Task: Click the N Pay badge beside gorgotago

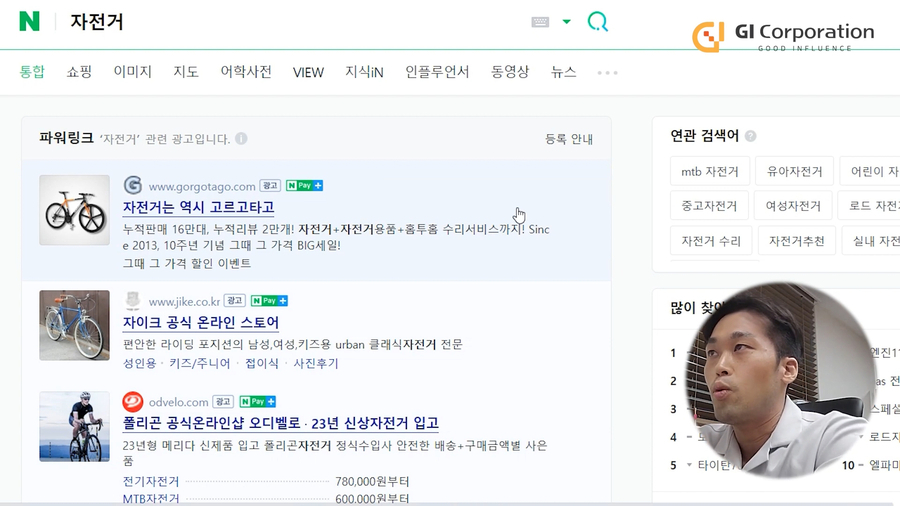Action: [x=304, y=185]
